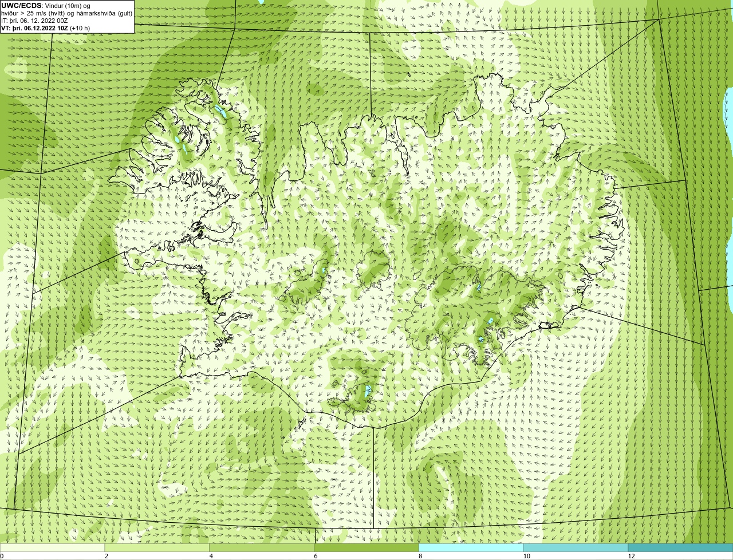
Task: Click the 4–6 m/s legend color segment
Action: (262, 547)
